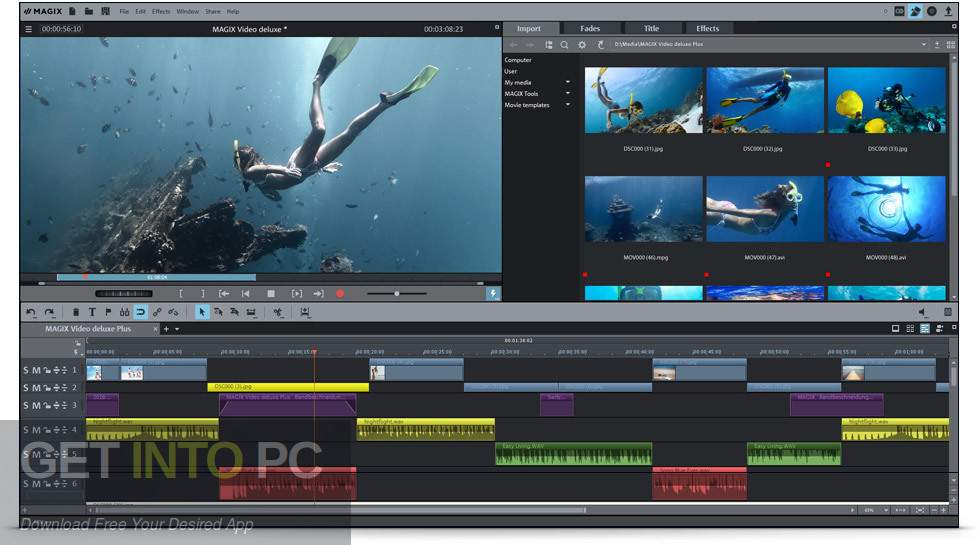Open Media Pool options gear
The height and width of the screenshot is (545, 978).
(582, 45)
